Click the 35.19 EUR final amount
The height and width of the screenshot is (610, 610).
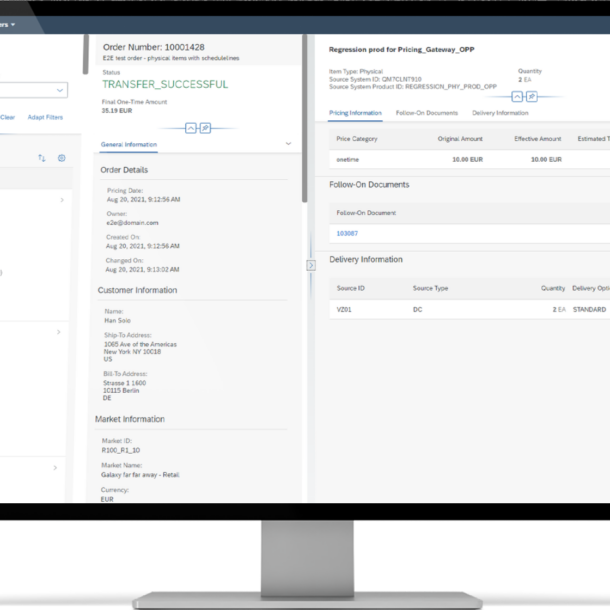(117, 110)
